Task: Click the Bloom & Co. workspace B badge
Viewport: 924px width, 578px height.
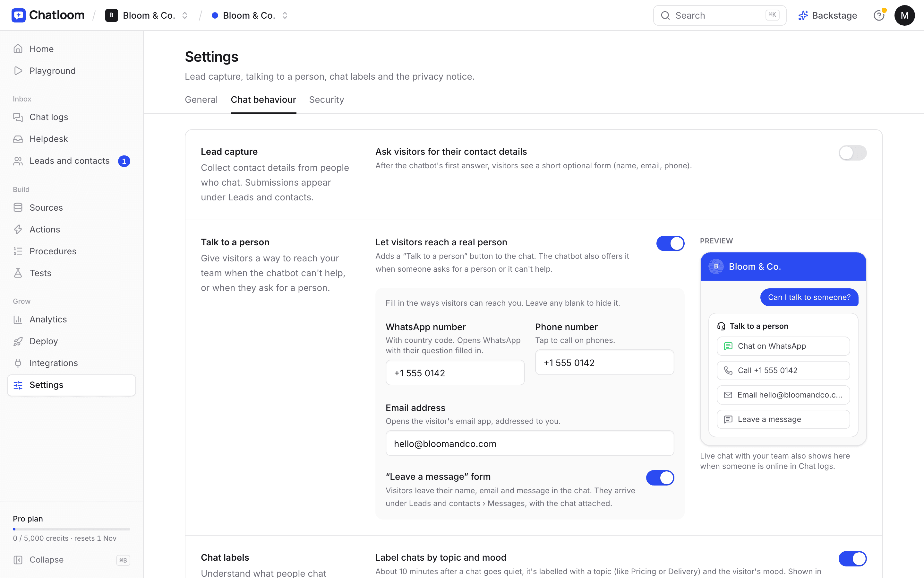Action: 112,15
